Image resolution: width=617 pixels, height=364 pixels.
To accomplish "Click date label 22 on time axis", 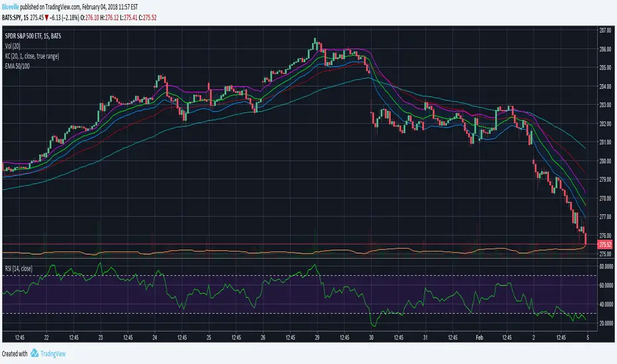I will point(46,338).
